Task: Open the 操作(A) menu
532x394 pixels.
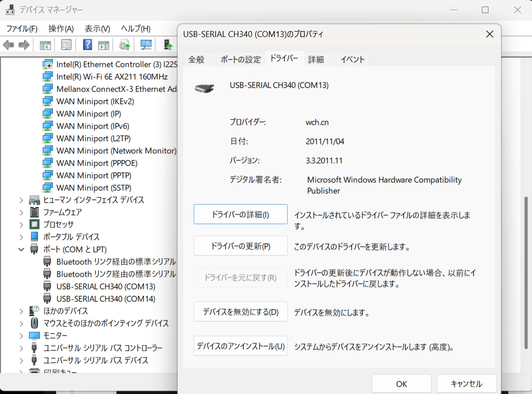Action: tap(61, 29)
